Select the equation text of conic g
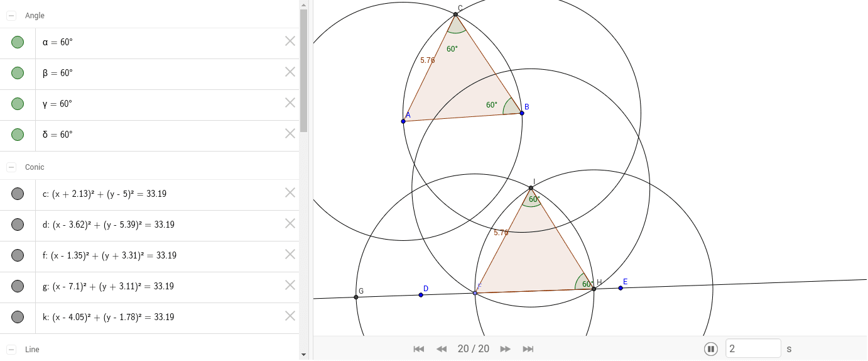 point(108,286)
